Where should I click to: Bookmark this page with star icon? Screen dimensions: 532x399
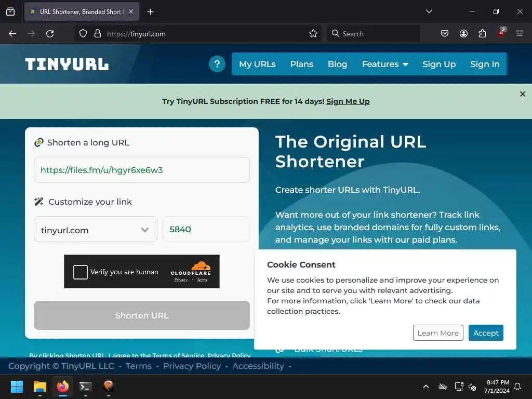pos(313,34)
